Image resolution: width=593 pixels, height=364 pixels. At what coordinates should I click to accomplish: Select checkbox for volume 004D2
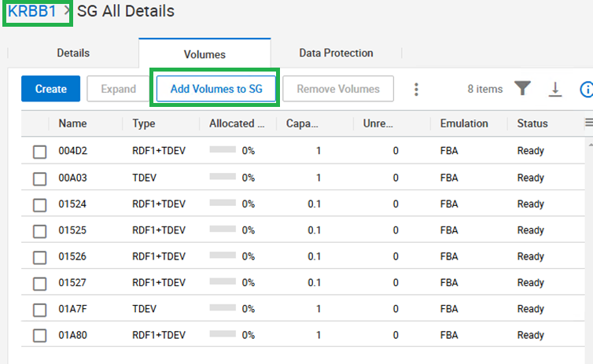coord(39,152)
